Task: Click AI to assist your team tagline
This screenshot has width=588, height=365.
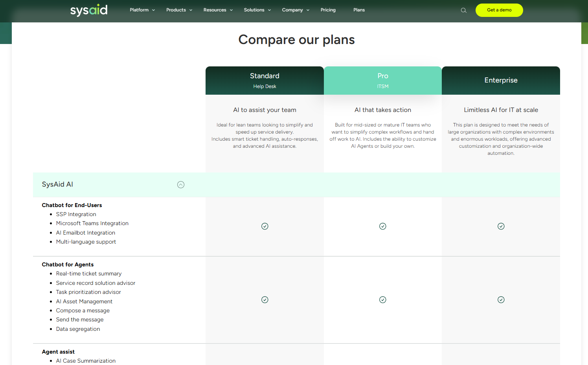Action: (265, 110)
